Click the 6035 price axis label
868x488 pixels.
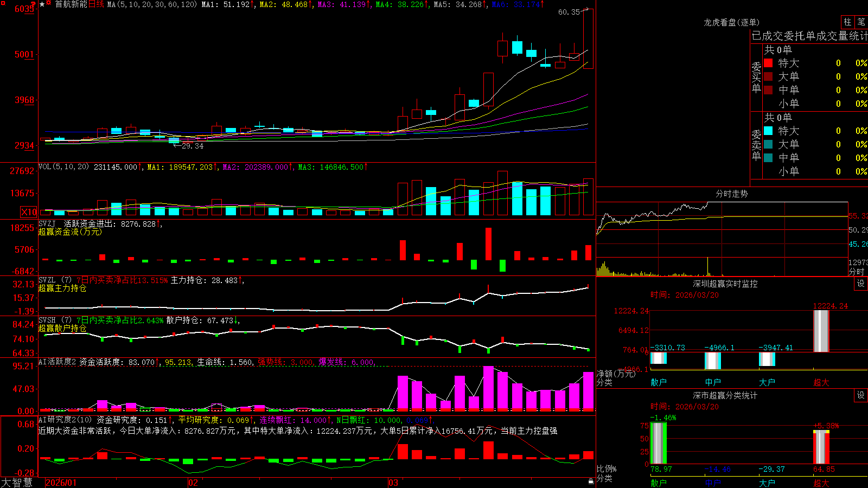click(24, 9)
